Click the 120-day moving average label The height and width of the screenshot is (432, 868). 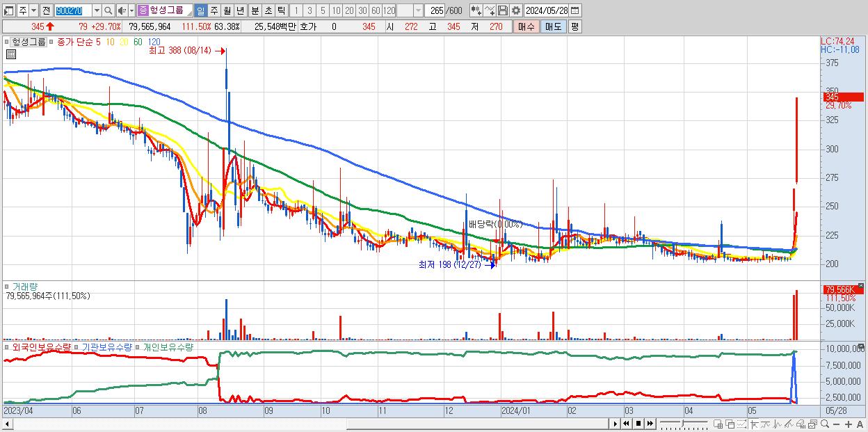(x=154, y=42)
